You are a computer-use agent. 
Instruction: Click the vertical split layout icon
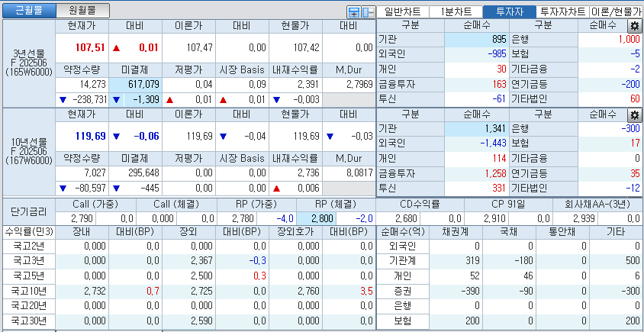(x=368, y=12)
